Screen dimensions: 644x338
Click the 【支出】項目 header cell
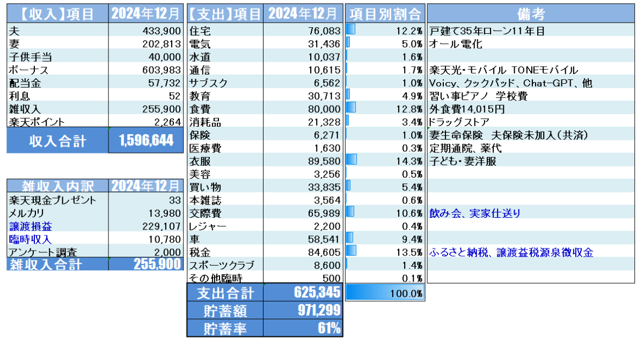(224, 13)
